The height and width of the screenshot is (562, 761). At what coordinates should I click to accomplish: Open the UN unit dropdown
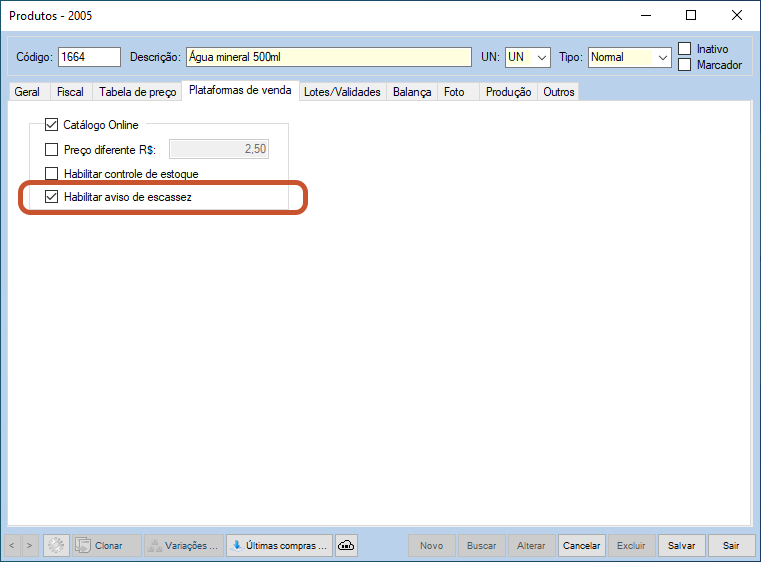pos(528,57)
